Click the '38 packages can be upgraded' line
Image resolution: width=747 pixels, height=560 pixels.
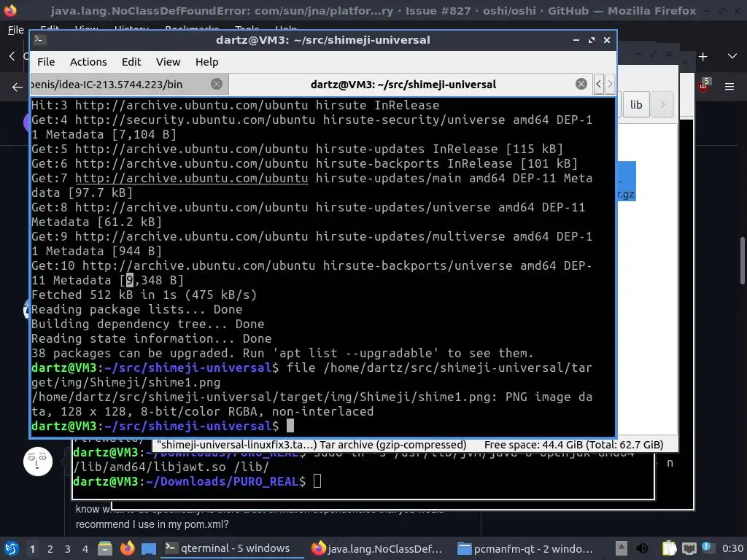click(x=282, y=354)
